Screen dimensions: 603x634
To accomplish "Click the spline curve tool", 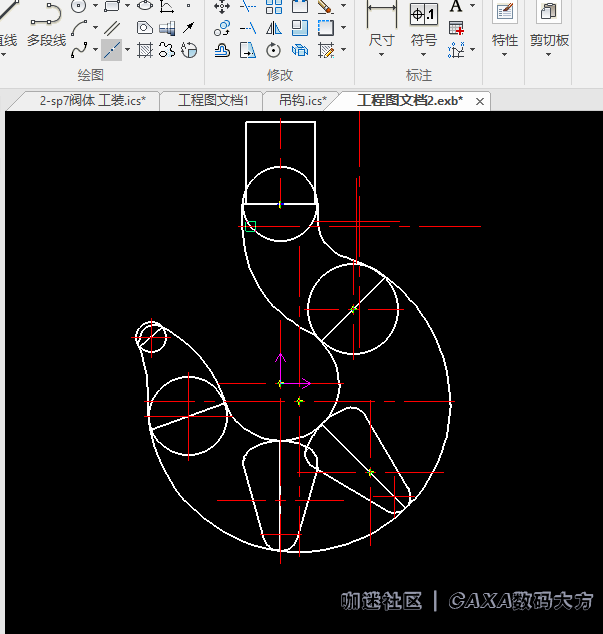I will point(79,49).
